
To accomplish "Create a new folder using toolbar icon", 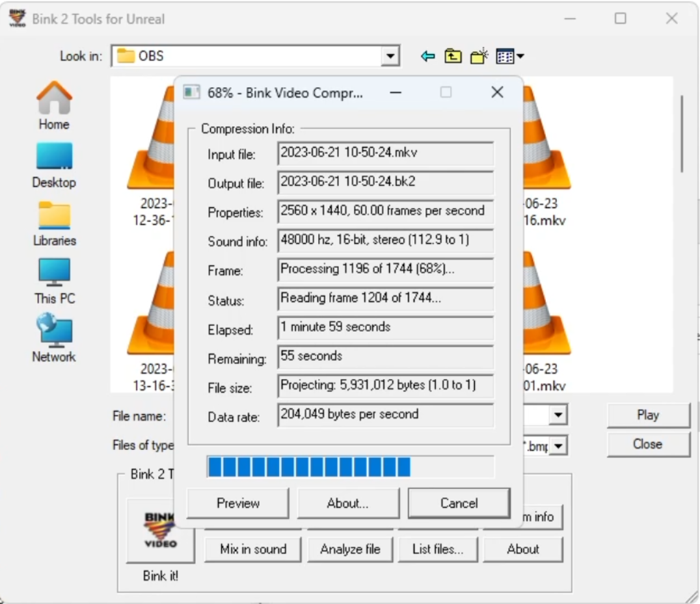I will pyautogui.click(x=479, y=57).
